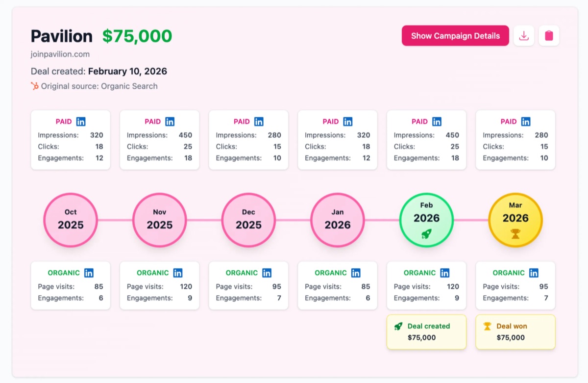588x383 pixels.
Task: Click LinkedIn icon in Oct 2025 organic card
Action: tap(89, 273)
